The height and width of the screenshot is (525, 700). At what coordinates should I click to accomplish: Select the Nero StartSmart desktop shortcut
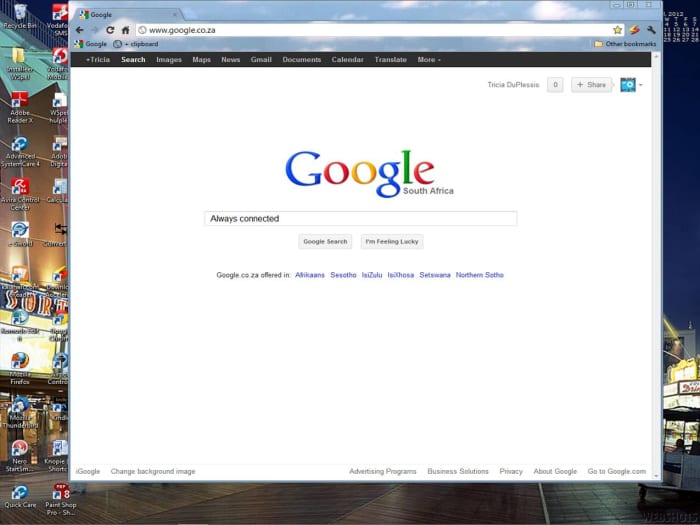coord(20,456)
